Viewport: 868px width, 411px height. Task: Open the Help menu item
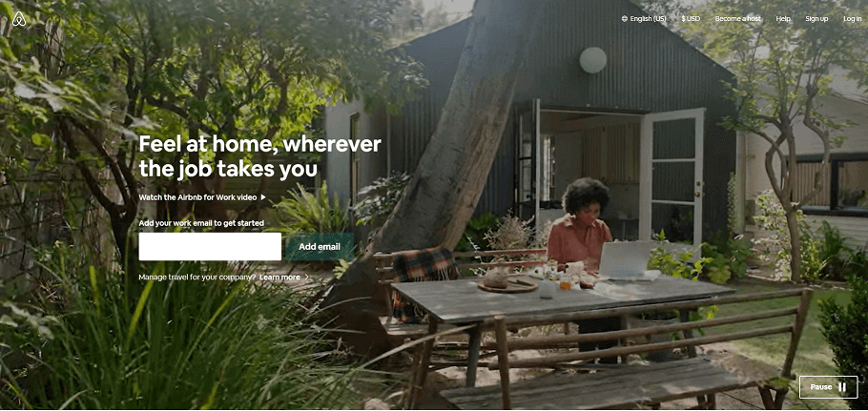(x=783, y=19)
